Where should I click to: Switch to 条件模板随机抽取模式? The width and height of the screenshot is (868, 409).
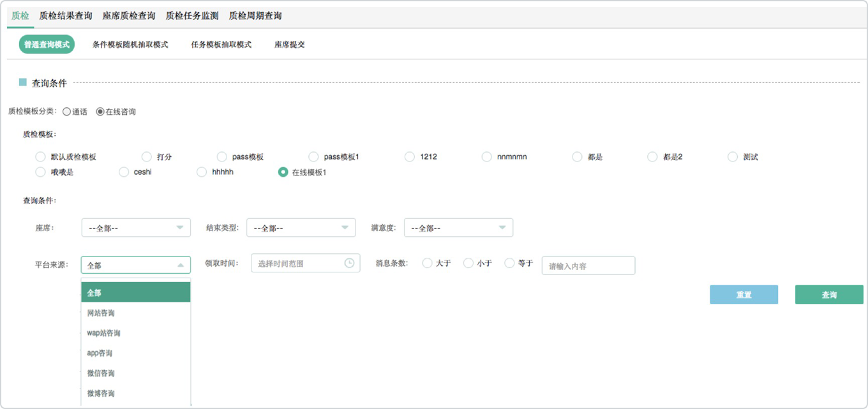tap(130, 45)
